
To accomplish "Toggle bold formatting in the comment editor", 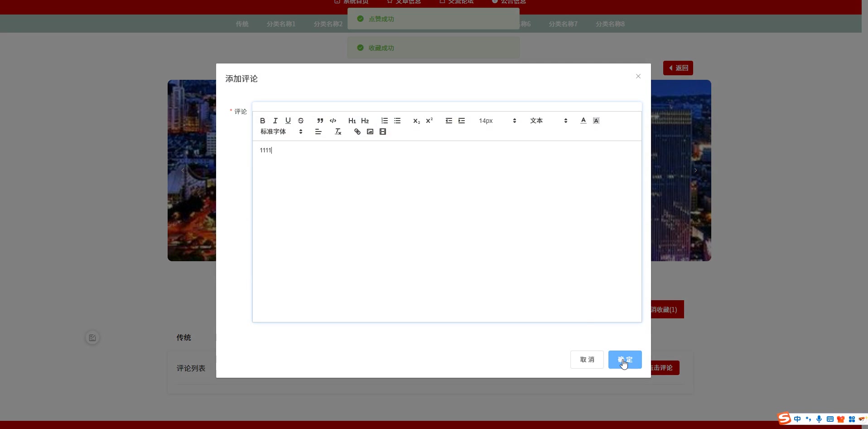I will [x=262, y=121].
